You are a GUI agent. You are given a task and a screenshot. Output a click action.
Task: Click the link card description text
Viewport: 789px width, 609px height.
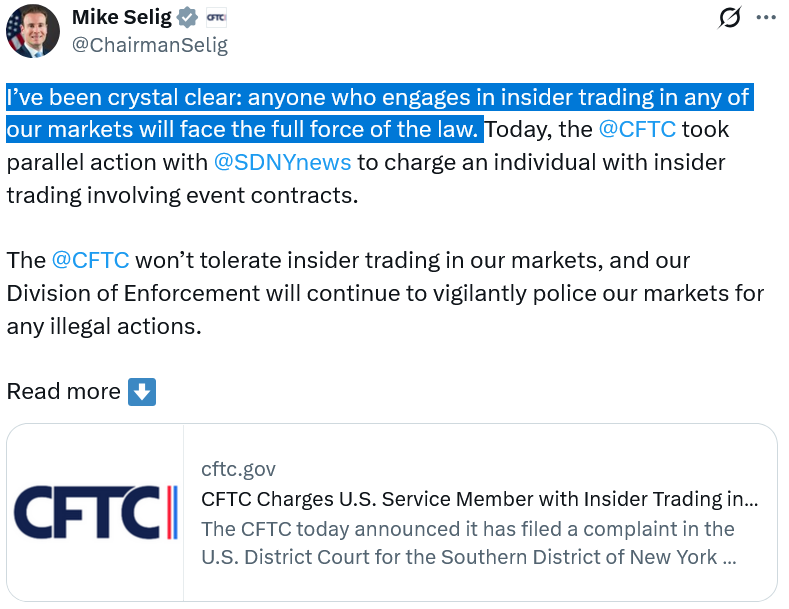click(468, 543)
